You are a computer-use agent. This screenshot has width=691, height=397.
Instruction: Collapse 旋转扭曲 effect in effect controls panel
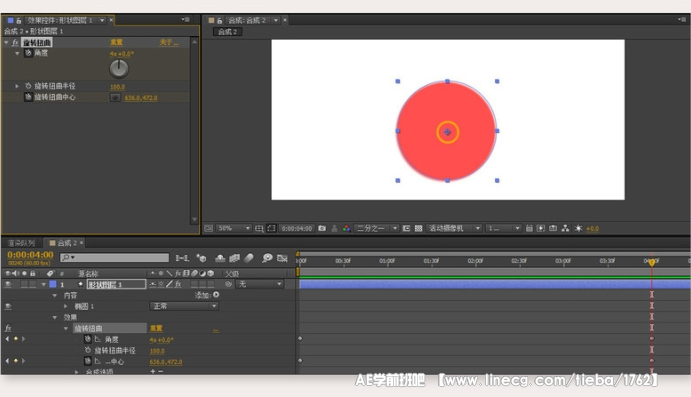6,42
